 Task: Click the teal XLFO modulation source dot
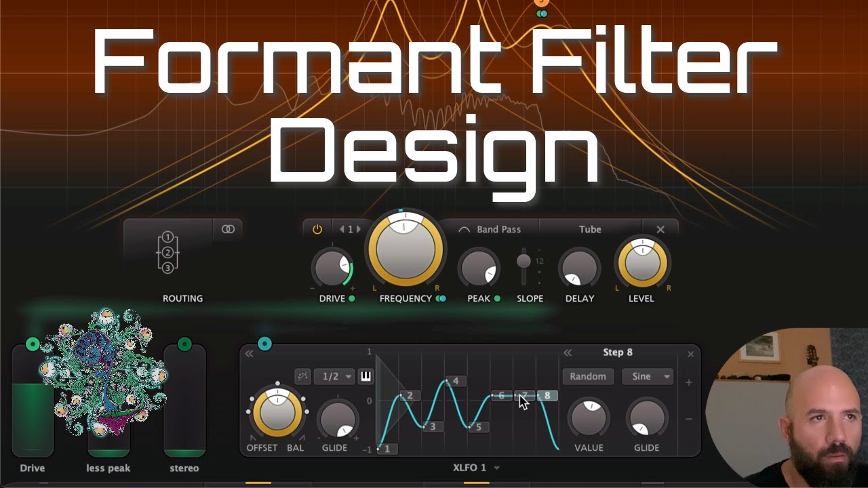(265, 344)
